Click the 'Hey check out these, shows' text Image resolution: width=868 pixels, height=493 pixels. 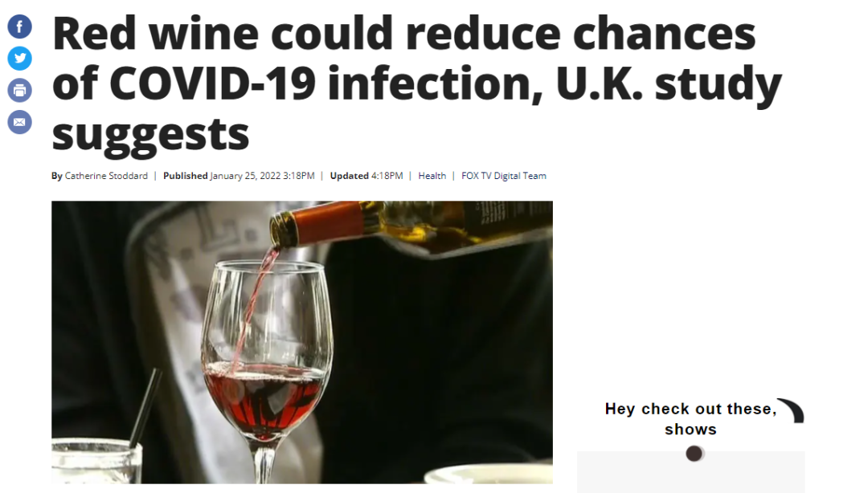click(x=691, y=419)
